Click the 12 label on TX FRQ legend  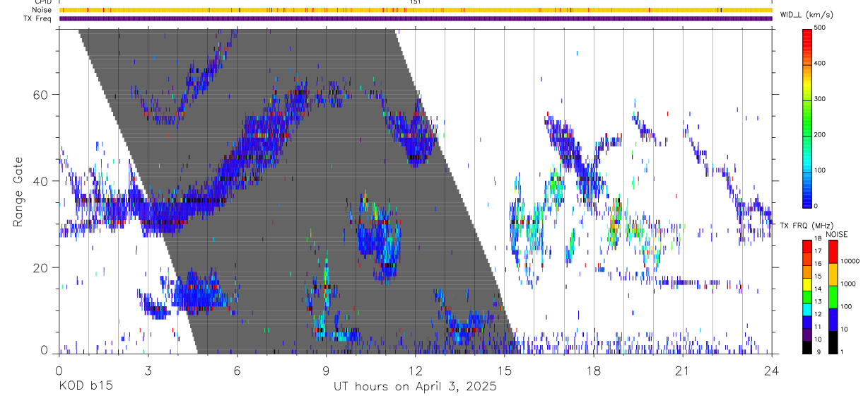(x=819, y=314)
